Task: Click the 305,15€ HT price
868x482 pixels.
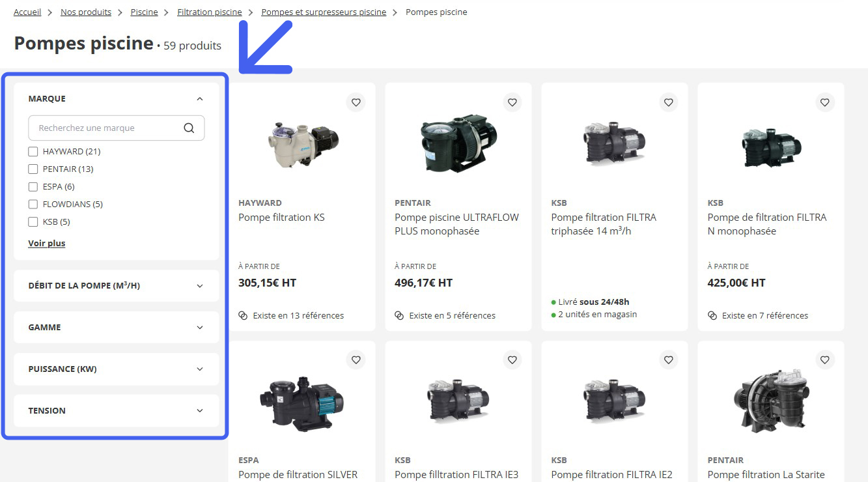Action: pyautogui.click(x=268, y=283)
